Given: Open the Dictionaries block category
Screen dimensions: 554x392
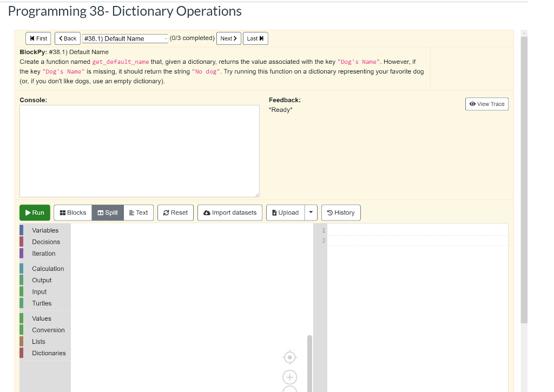Looking at the screenshot, I should 45,353.
